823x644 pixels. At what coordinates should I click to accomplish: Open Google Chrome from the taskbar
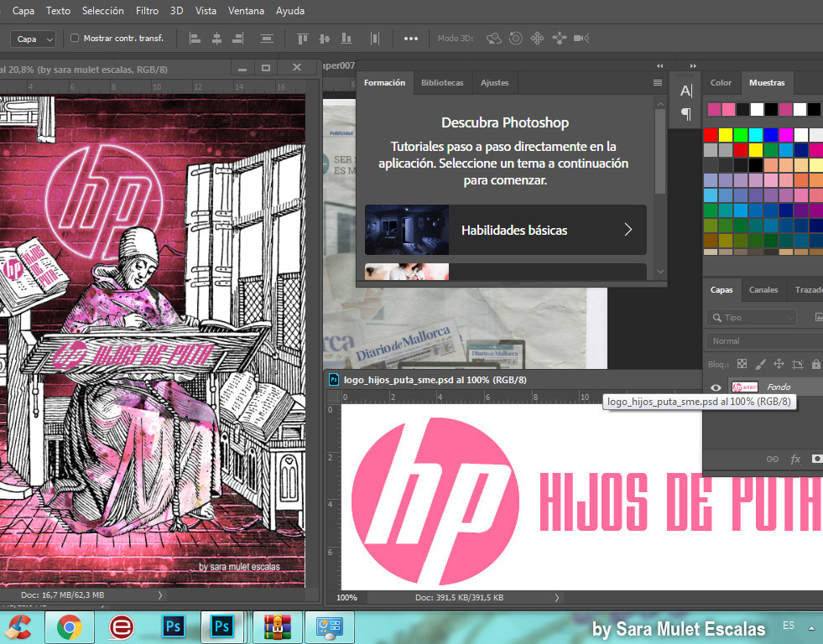click(70, 627)
